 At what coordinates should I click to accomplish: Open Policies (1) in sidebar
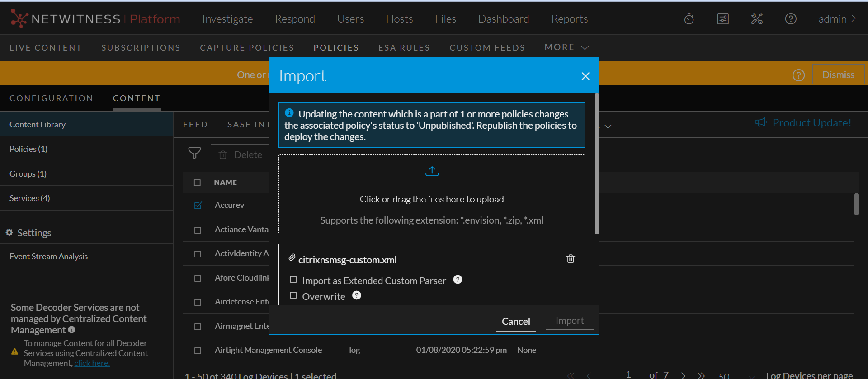(86, 149)
